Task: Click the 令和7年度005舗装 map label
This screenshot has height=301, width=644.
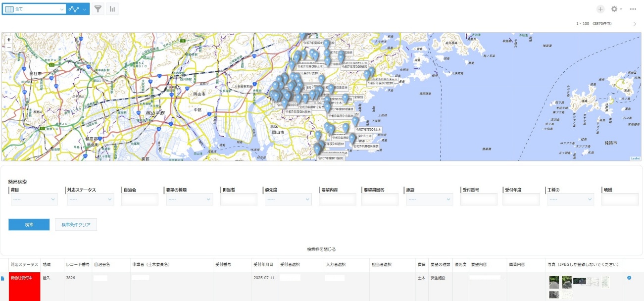Action: pyautogui.click(x=353, y=66)
